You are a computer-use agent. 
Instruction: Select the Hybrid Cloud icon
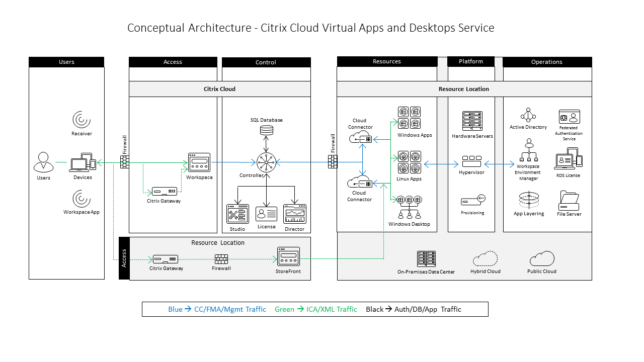pos(485,258)
